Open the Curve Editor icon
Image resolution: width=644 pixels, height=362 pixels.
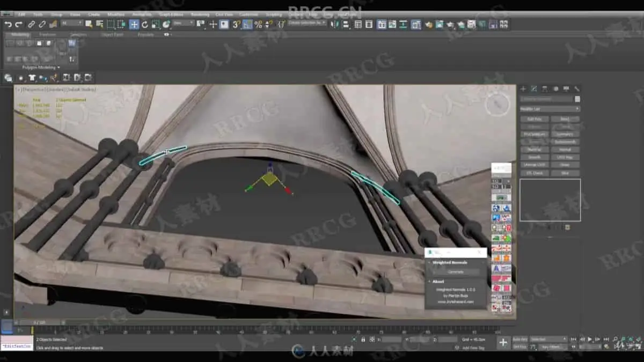392,24
